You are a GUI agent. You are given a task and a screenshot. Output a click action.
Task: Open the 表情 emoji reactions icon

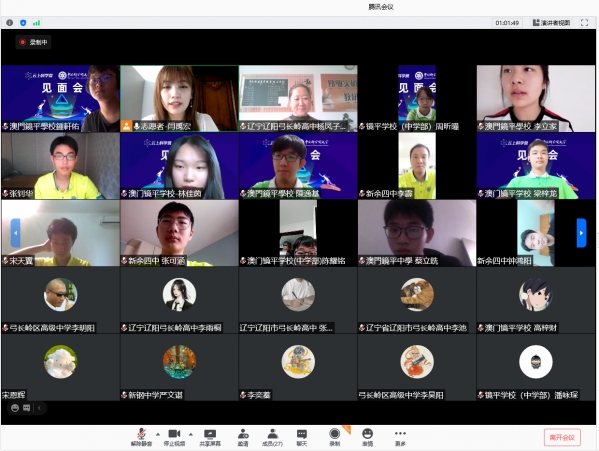pos(367,437)
